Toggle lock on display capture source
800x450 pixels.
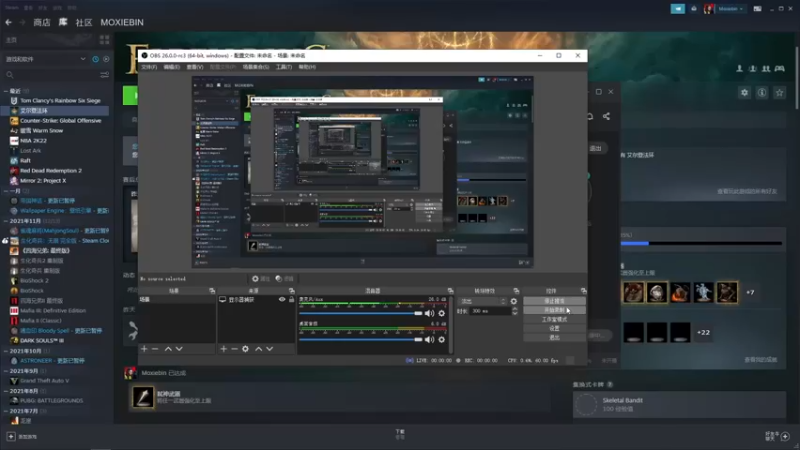(x=291, y=299)
